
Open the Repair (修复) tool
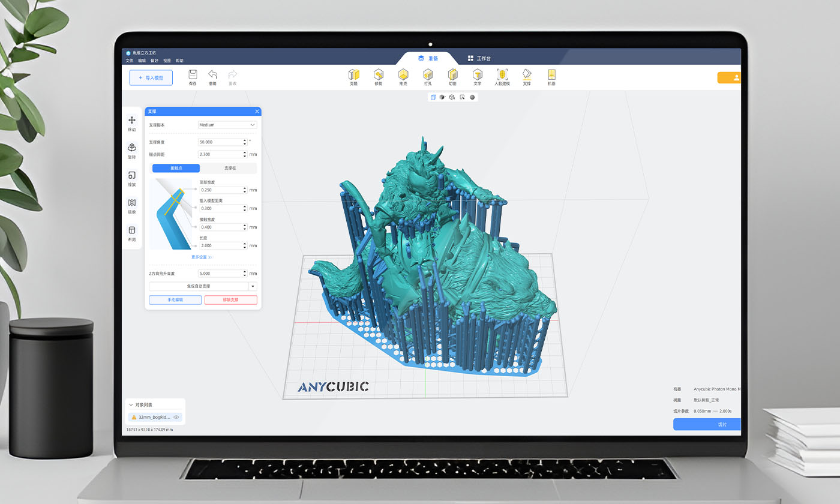pos(379,77)
